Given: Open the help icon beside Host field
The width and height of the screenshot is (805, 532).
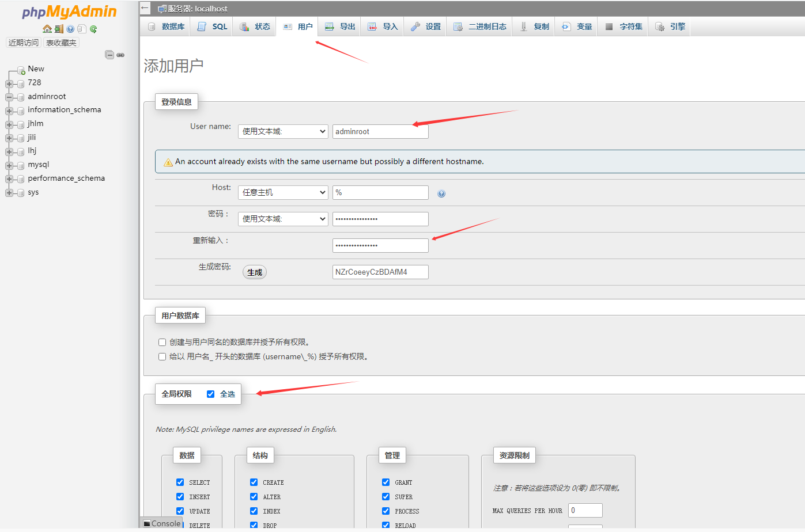Looking at the screenshot, I should (441, 194).
